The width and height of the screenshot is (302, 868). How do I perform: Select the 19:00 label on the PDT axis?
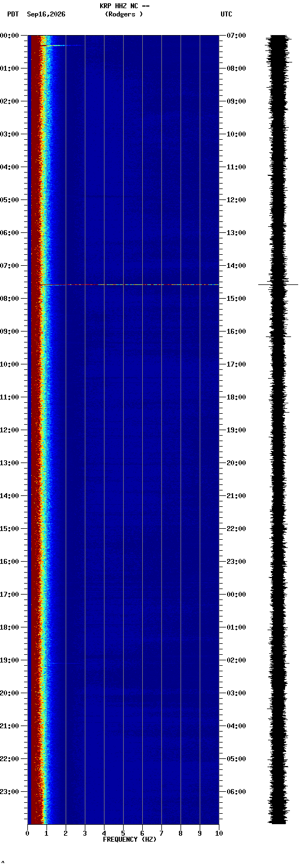click(9, 660)
